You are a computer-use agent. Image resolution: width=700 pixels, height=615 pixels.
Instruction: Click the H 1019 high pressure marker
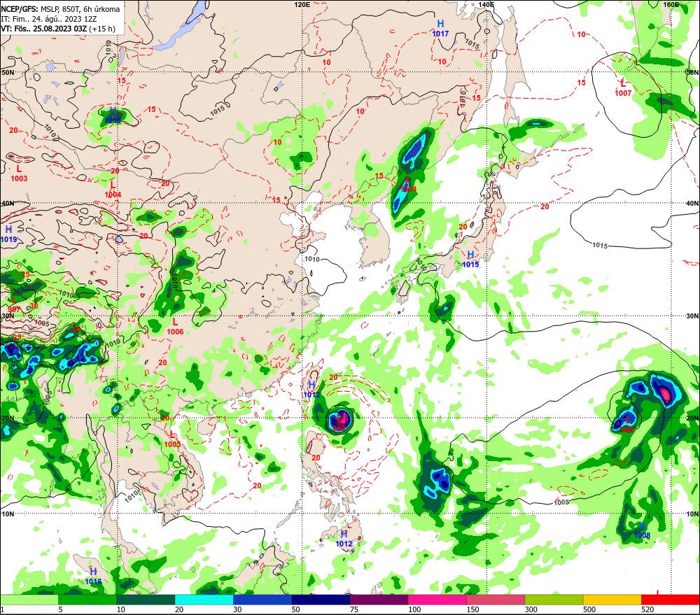pyautogui.click(x=8, y=234)
